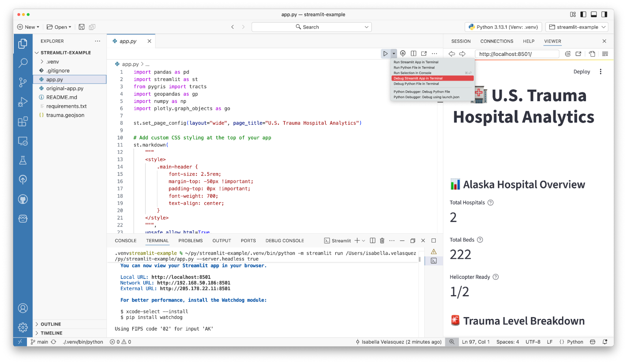Open the Source Control view in activity bar
The width and height of the screenshot is (627, 364).
tap(23, 82)
